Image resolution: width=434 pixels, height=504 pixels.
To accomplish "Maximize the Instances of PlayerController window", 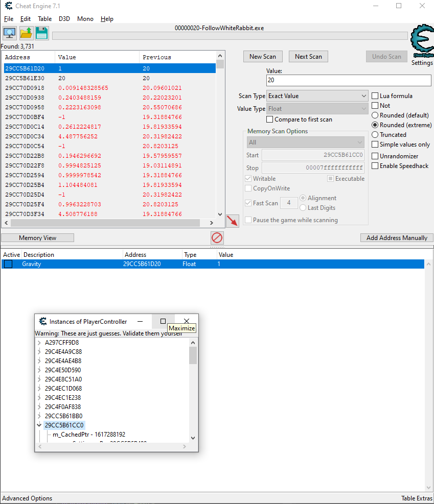I will (163, 321).
